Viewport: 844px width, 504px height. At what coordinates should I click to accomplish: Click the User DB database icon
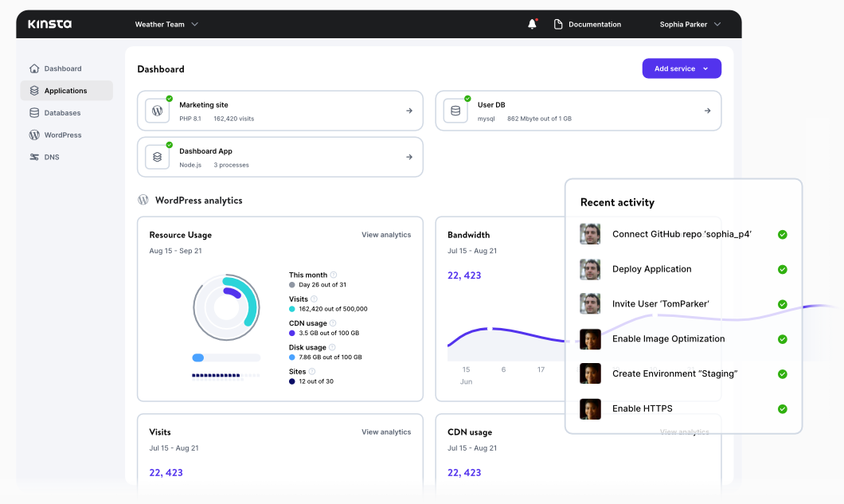tap(455, 111)
